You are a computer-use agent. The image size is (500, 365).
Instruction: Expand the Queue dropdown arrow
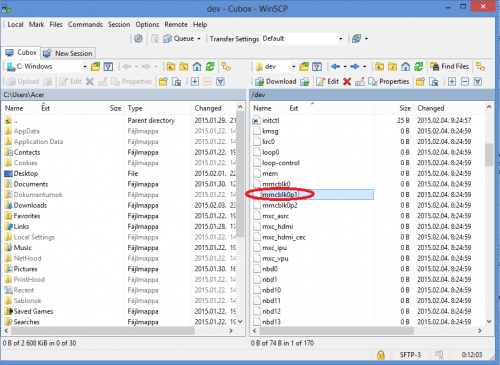point(199,39)
